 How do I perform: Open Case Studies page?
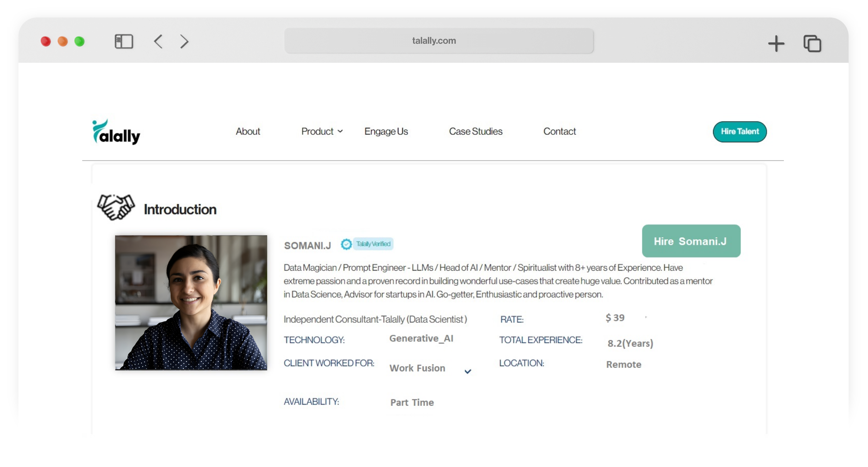(475, 131)
